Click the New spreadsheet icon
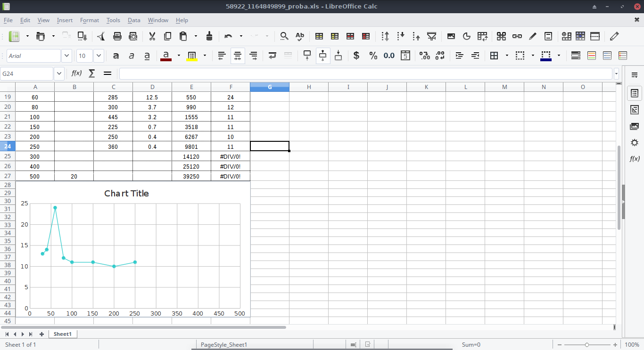This screenshot has width=644, height=350. coord(14,36)
